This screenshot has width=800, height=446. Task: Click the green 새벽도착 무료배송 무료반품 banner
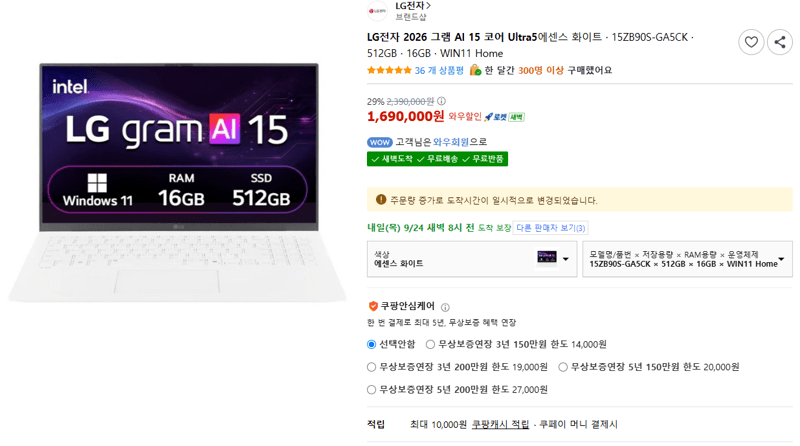pyautogui.click(x=437, y=159)
